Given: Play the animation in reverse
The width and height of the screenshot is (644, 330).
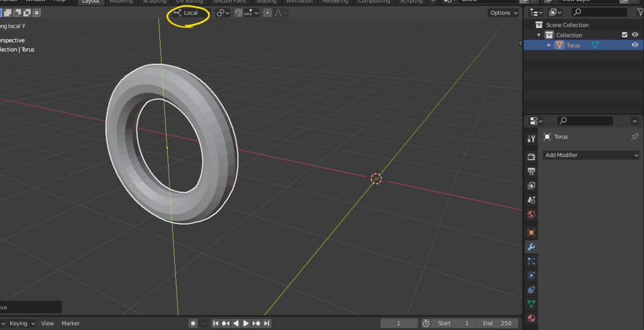Looking at the screenshot, I should point(236,323).
